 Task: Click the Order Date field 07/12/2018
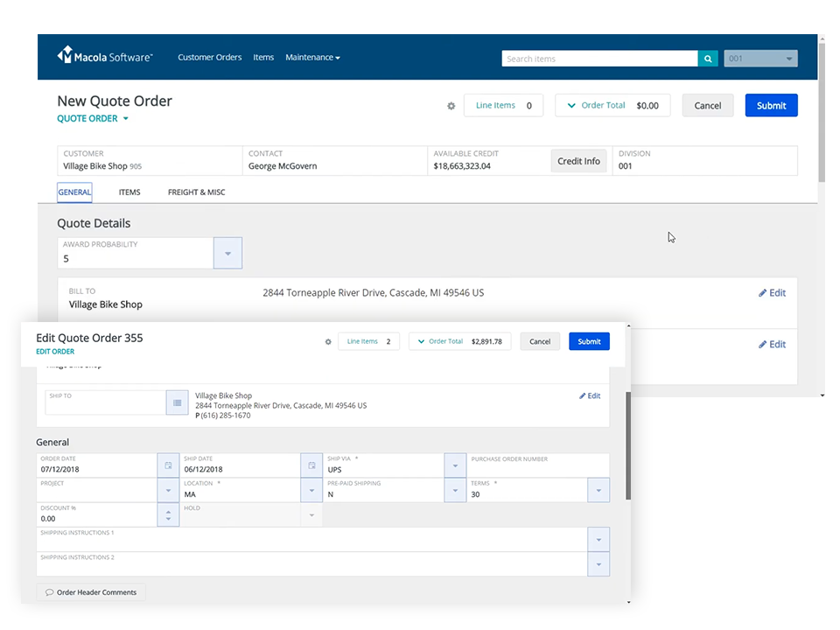pos(97,465)
